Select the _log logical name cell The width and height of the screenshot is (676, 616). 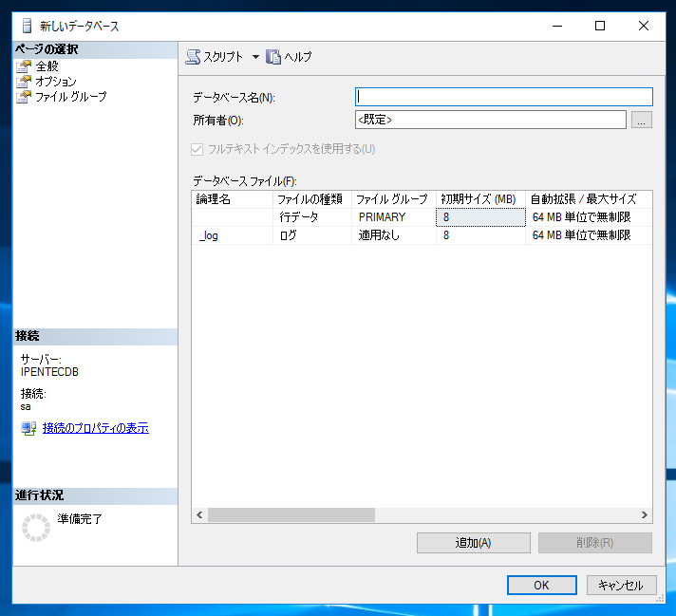[233, 235]
